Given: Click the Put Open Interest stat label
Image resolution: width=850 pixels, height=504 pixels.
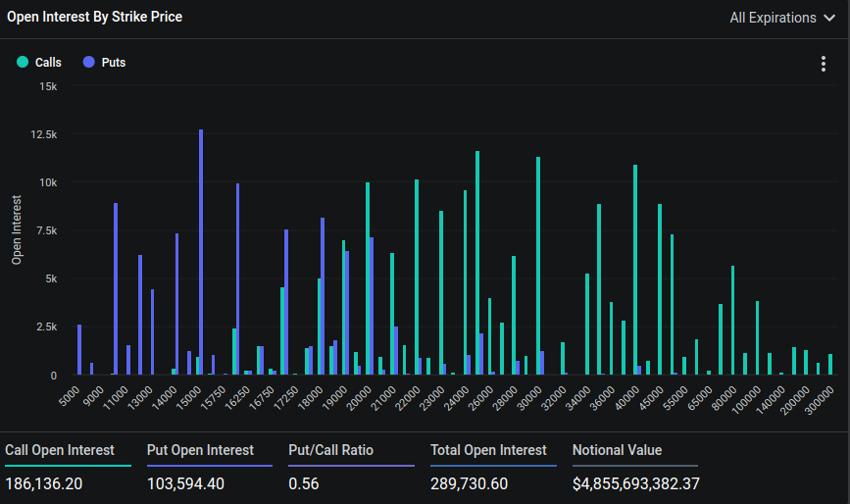Looking at the screenshot, I should (200, 450).
